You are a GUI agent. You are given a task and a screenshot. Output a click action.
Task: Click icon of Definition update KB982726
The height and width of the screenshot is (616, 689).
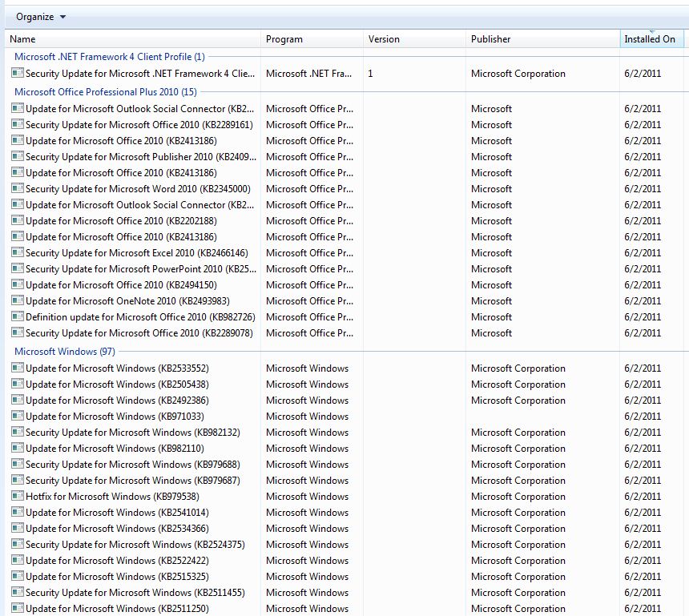tap(17, 316)
